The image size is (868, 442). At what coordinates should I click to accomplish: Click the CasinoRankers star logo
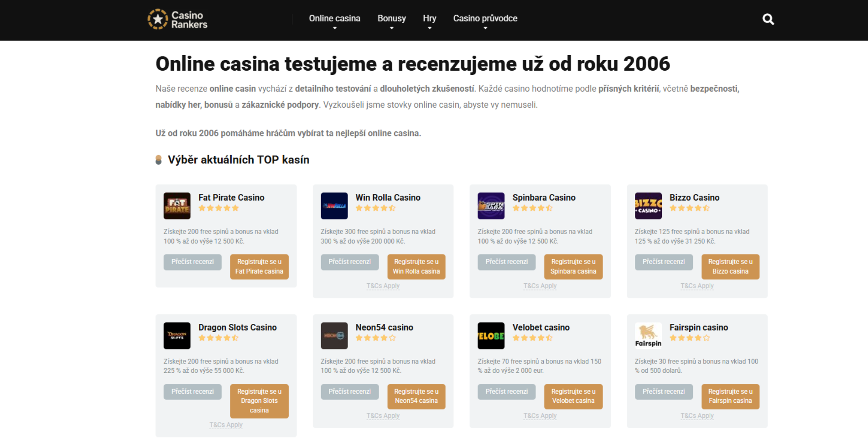(157, 19)
